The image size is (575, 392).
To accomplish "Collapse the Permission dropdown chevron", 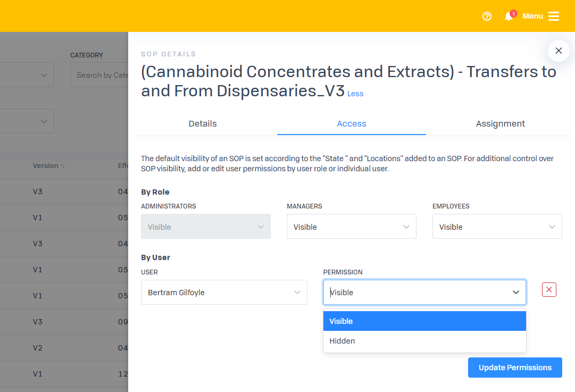I will 515,293.
